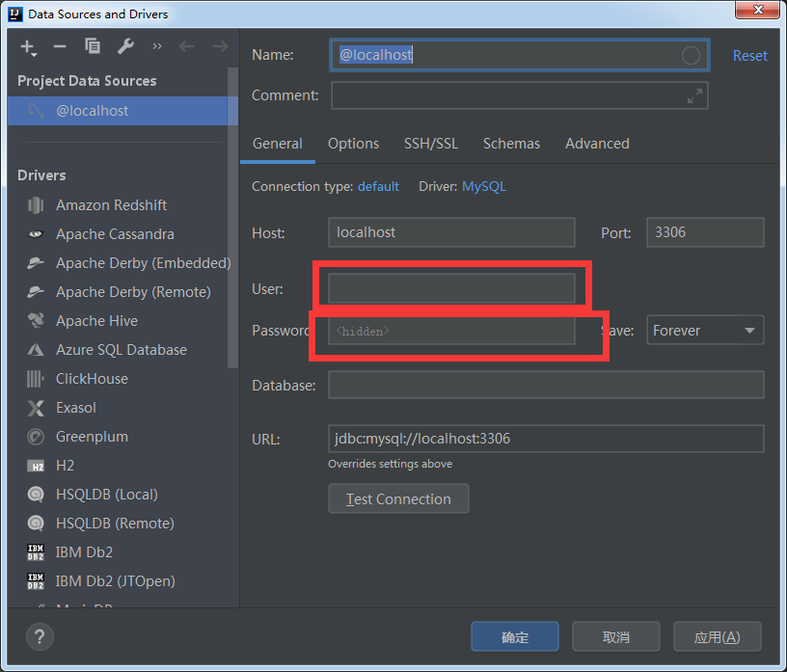Change Driver MySQL link
Screen dimensions: 787x672
484,187
